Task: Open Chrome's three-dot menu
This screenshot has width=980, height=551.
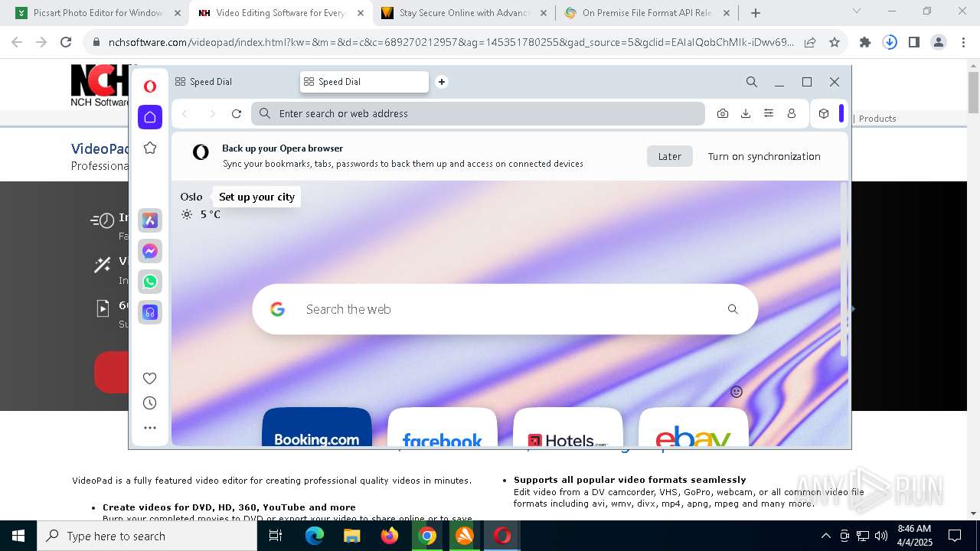Action: [963, 43]
